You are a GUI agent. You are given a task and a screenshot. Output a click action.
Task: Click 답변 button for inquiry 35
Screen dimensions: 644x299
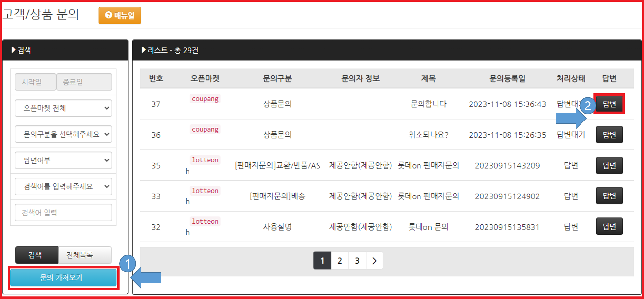pyautogui.click(x=609, y=165)
